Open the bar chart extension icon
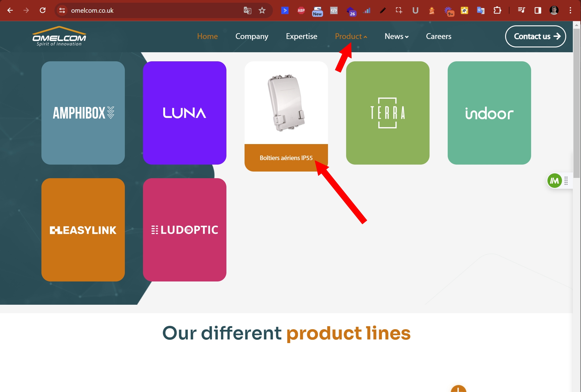 pos(367,11)
